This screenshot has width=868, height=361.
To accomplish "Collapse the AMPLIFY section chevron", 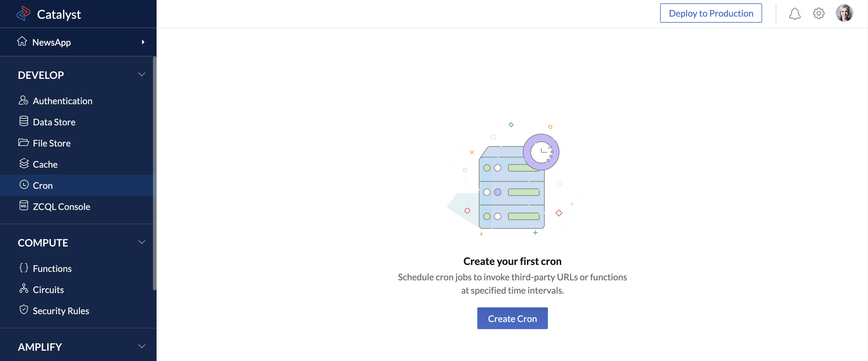I will [142, 346].
